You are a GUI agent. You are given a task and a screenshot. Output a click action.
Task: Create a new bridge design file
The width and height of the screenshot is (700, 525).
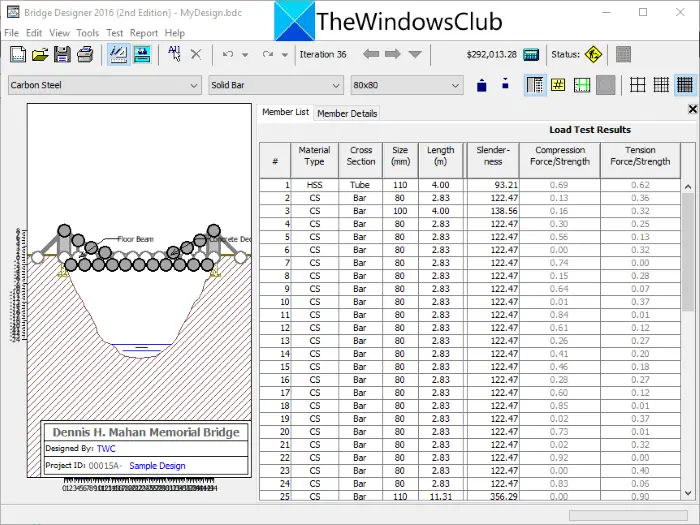[18, 54]
